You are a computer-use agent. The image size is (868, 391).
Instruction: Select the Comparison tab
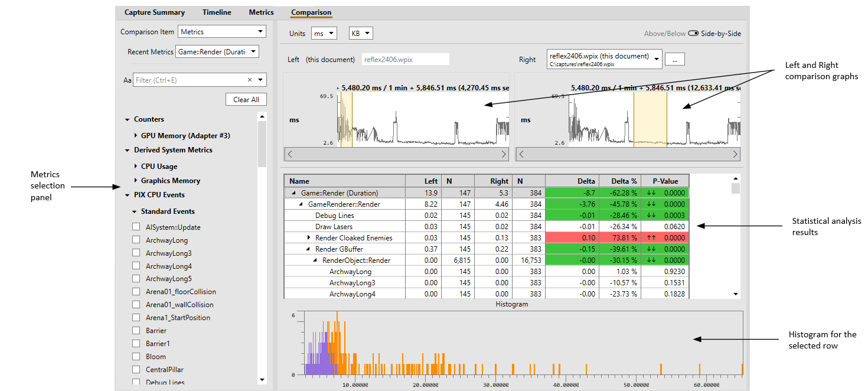(311, 12)
